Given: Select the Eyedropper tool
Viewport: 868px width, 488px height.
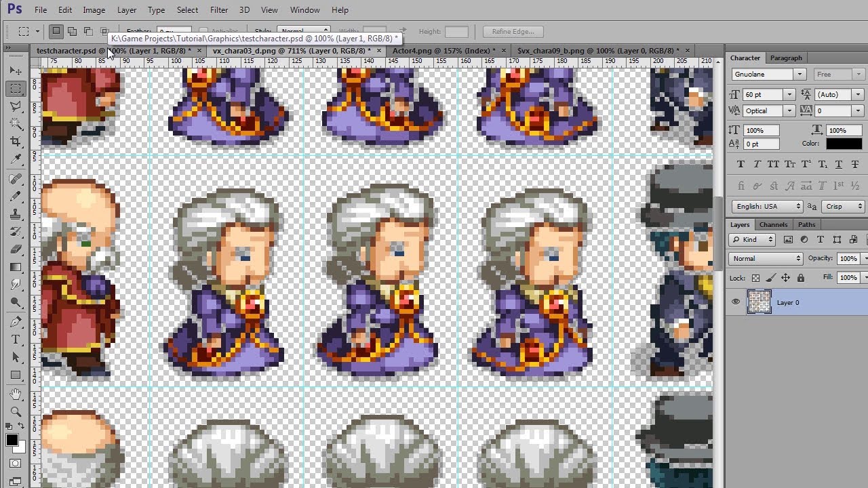Looking at the screenshot, I should pyautogui.click(x=16, y=159).
